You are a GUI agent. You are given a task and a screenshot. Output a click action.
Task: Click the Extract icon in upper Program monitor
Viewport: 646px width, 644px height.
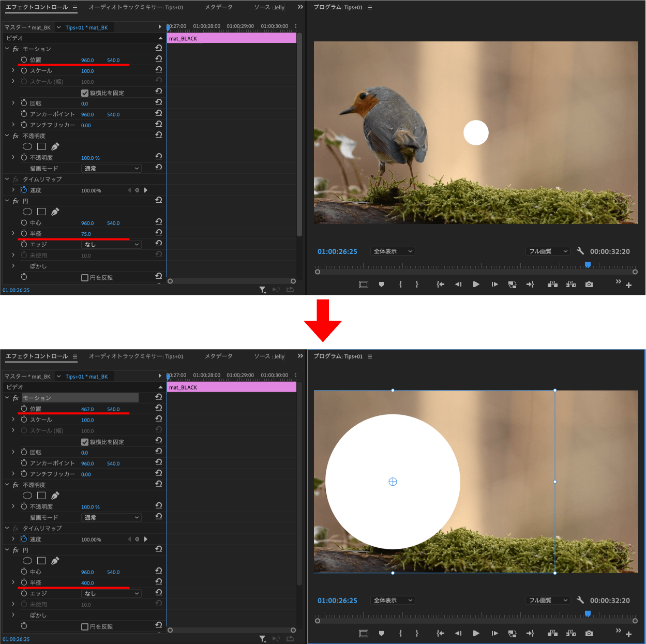click(x=570, y=284)
